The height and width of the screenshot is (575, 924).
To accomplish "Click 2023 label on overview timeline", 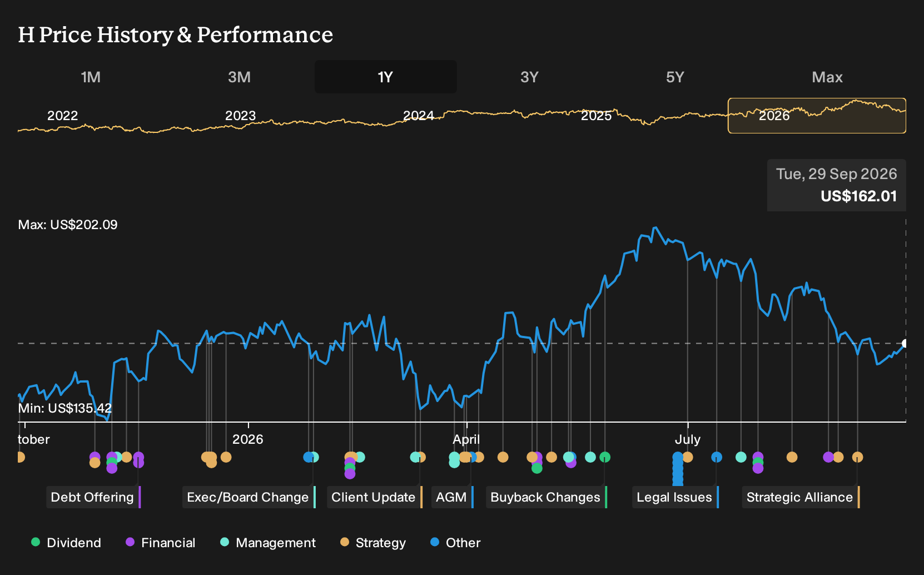I will click(240, 116).
